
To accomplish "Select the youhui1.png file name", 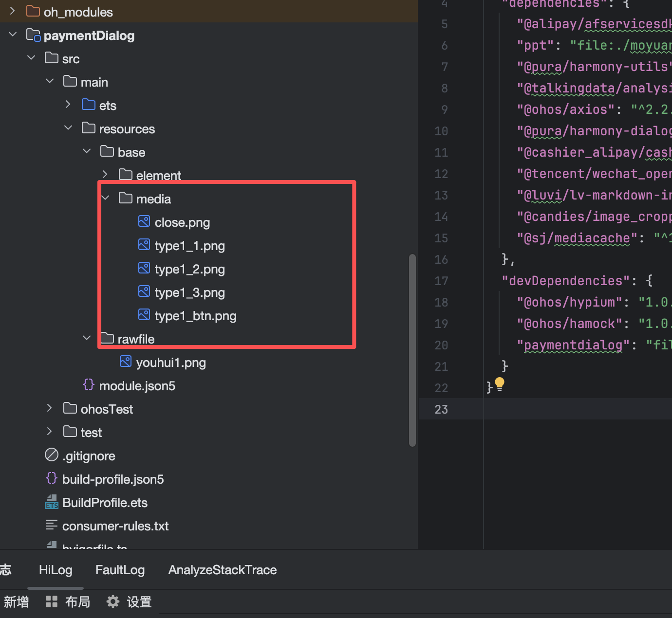I will [x=171, y=363].
